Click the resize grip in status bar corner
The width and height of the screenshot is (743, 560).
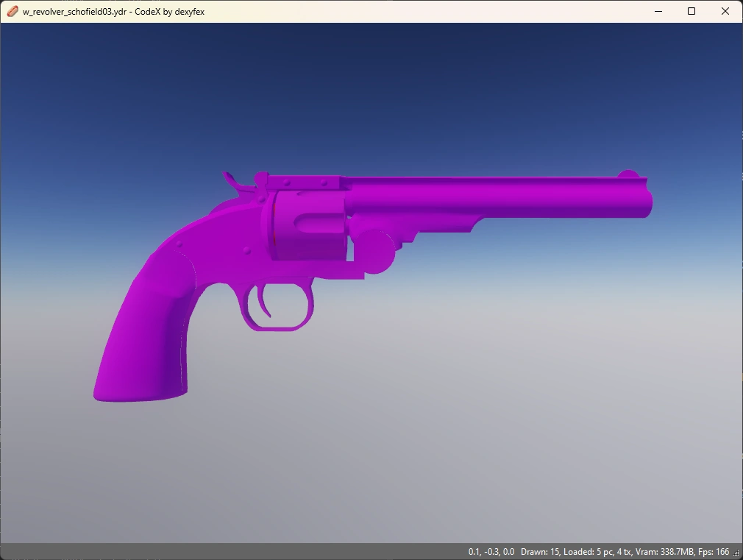(736, 553)
